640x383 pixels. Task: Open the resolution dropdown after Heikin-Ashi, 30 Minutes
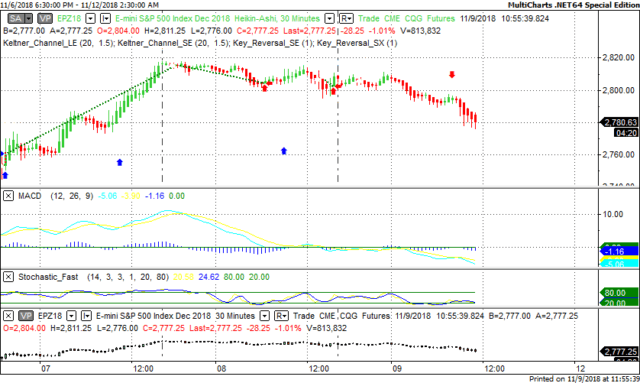[x=329, y=19]
